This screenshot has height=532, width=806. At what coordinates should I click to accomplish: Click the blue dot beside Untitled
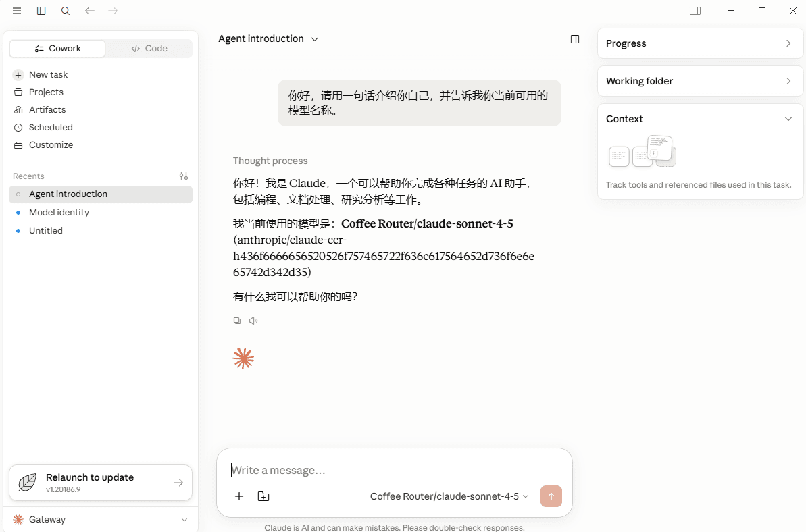(x=18, y=231)
